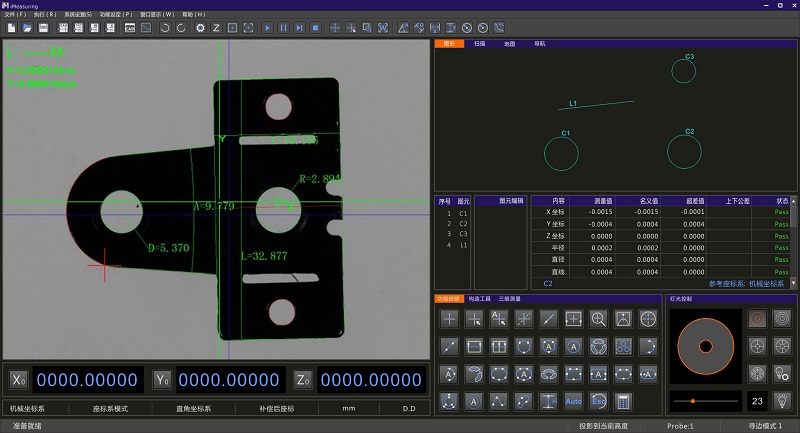Select the magnifier zoom tool

pyautogui.click(x=598, y=319)
